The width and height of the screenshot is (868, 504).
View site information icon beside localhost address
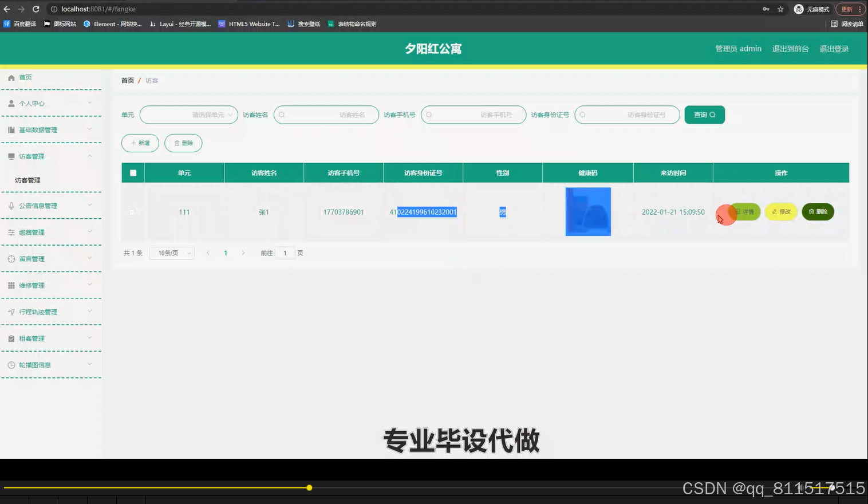pos(54,9)
